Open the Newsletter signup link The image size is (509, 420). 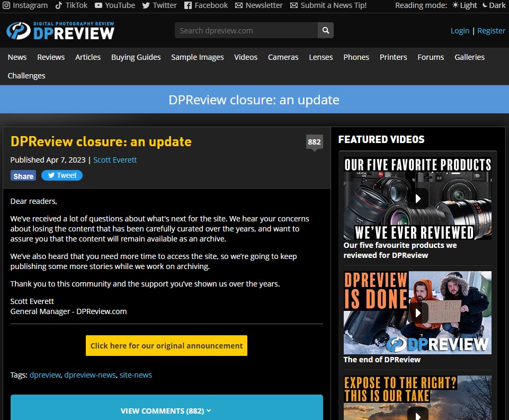pos(259,5)
